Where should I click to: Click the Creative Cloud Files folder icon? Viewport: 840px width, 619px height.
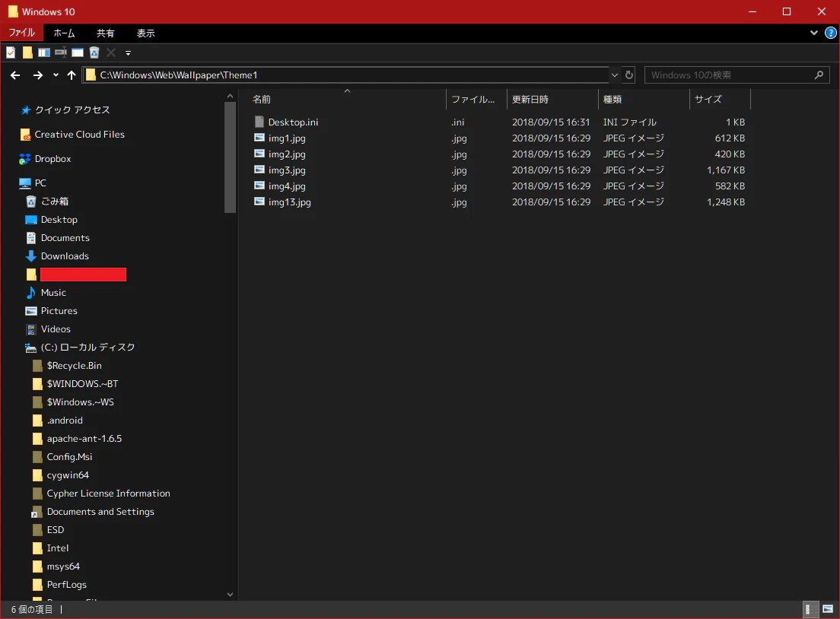tap(25, 135)
